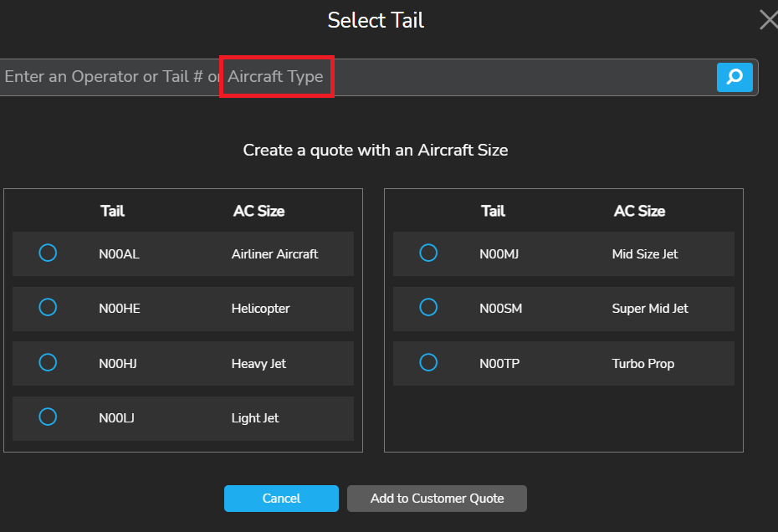Screen dimensions: 778x532
Task: Click the Heavy Jet size label
Action: coord(258,364)
